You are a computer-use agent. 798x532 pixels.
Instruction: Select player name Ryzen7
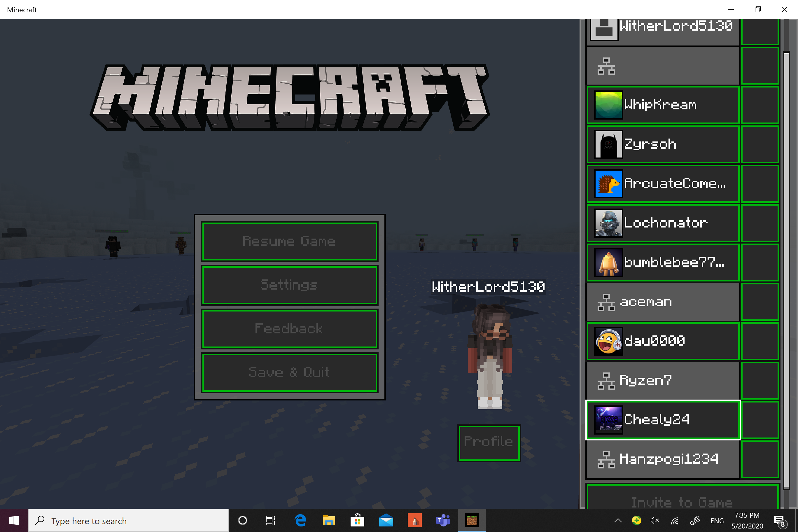click(x=646, y=381)
